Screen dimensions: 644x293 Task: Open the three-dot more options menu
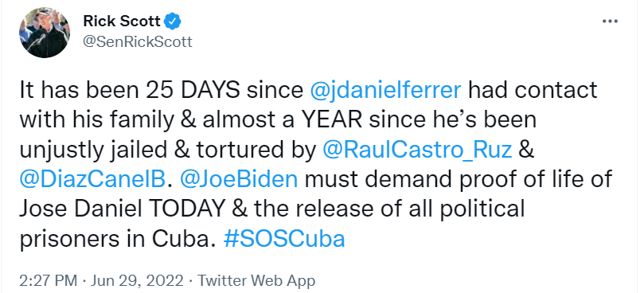(610, 21)
